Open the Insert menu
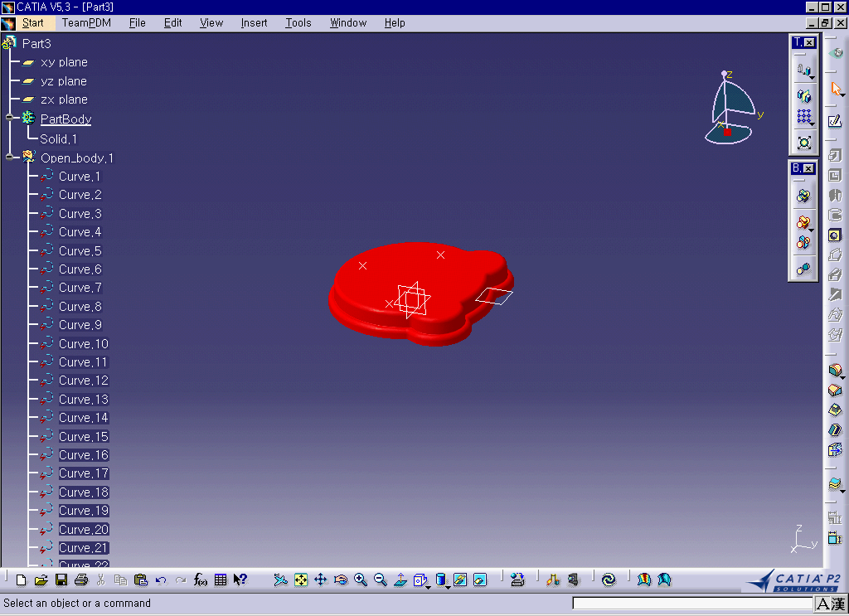 [x=254, y=22]
